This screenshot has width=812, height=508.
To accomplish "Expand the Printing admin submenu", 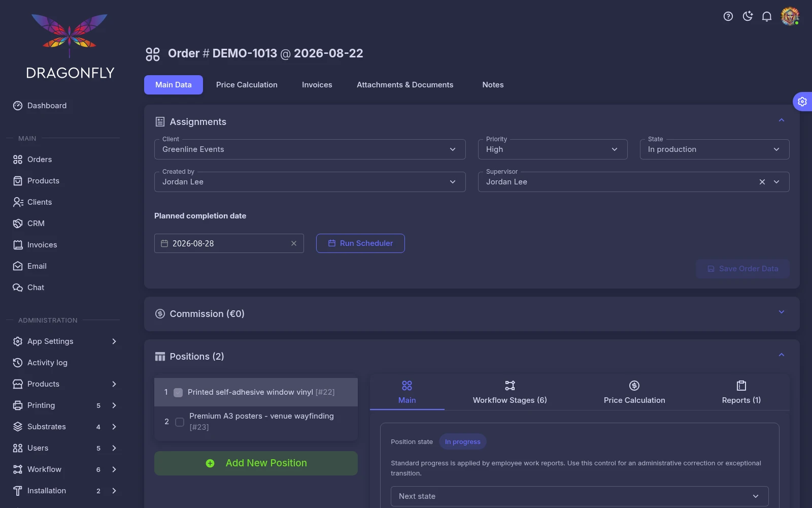I will [x=114, y=405].
